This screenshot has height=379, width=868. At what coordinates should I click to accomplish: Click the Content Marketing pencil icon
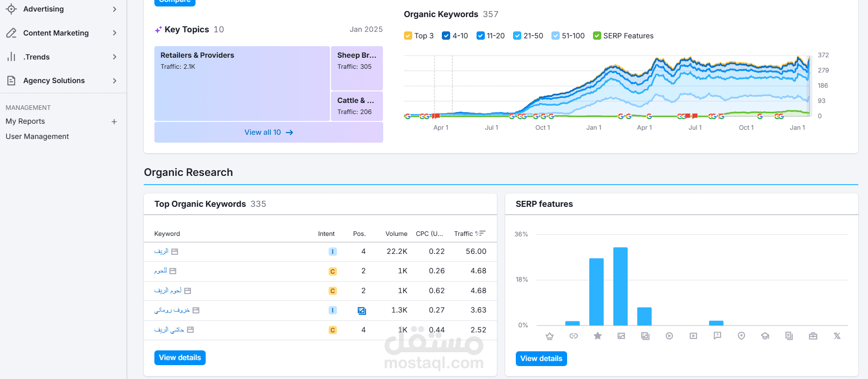[11, 33]
